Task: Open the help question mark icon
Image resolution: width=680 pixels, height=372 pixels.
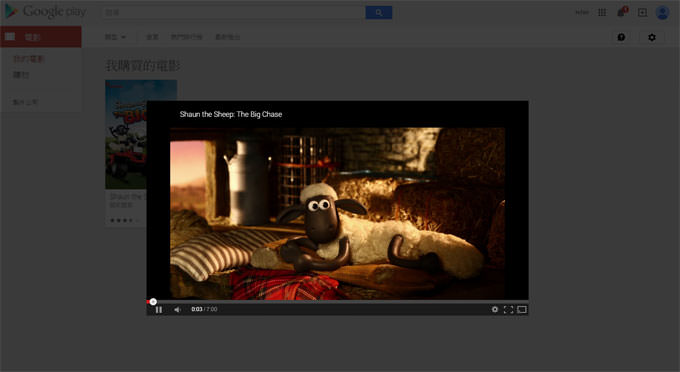Action: pyautogui.click(x=621, y=37)
